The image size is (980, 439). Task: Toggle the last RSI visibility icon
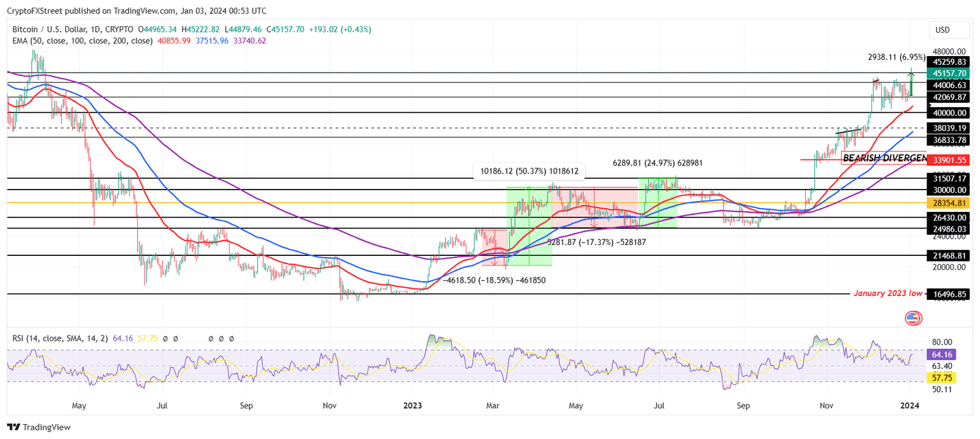[x=232, y=339]
